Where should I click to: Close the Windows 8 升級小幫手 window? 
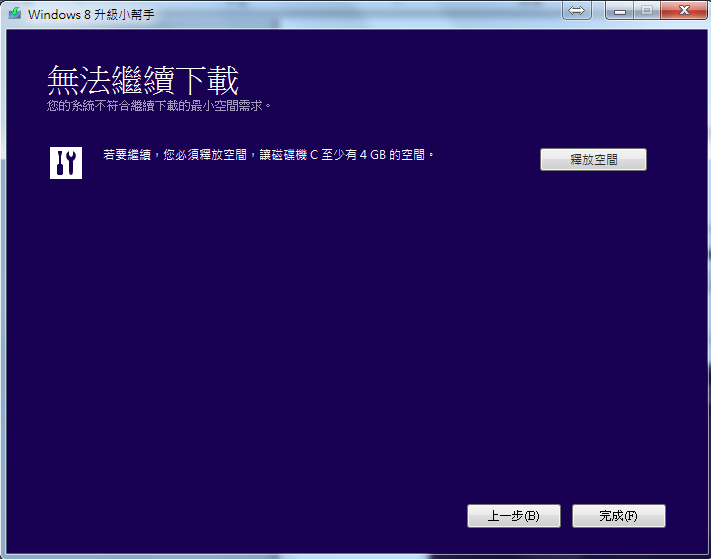point(684,10)
